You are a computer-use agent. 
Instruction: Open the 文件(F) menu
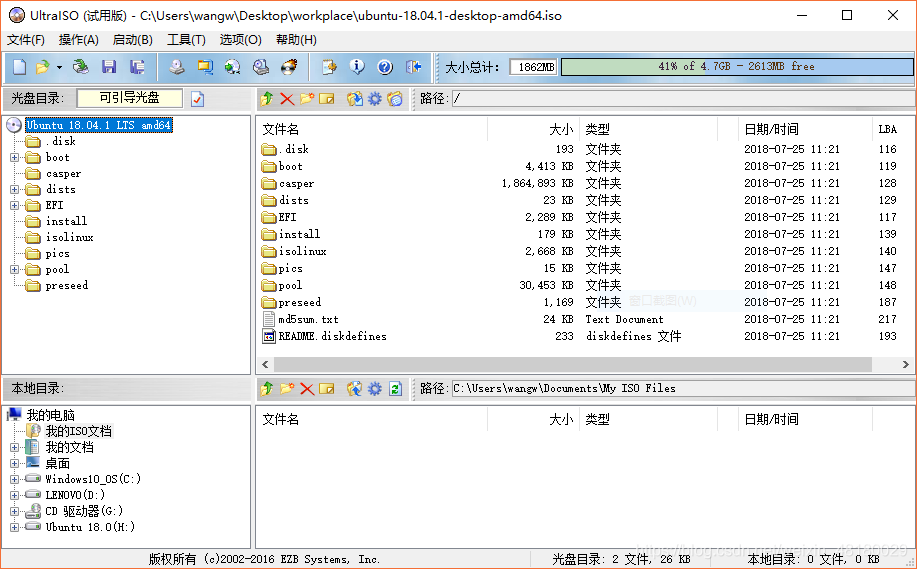click(x=26, y=40)
